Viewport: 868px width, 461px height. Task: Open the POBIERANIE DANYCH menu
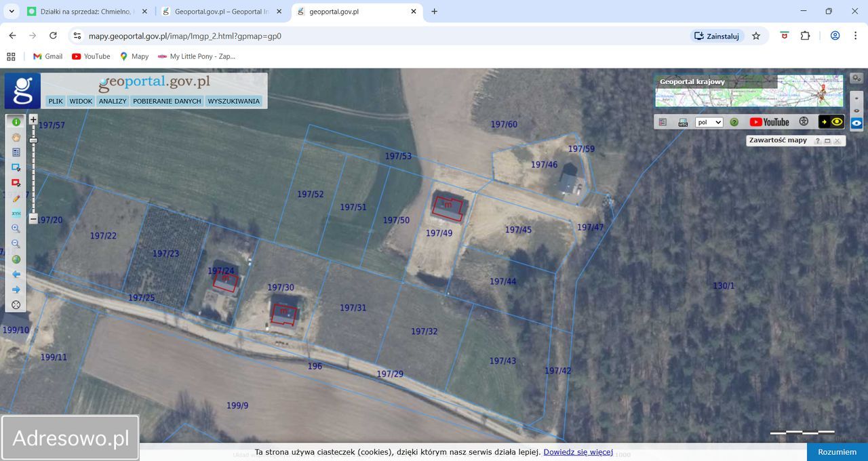167,101
